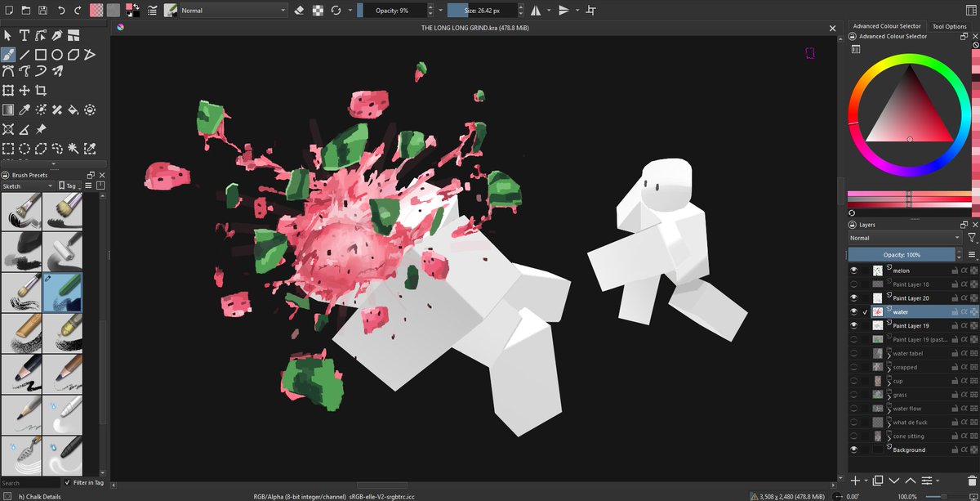Viewport: 980px width, 501px height.
Task: Save the current document
Action: (43, 11)
